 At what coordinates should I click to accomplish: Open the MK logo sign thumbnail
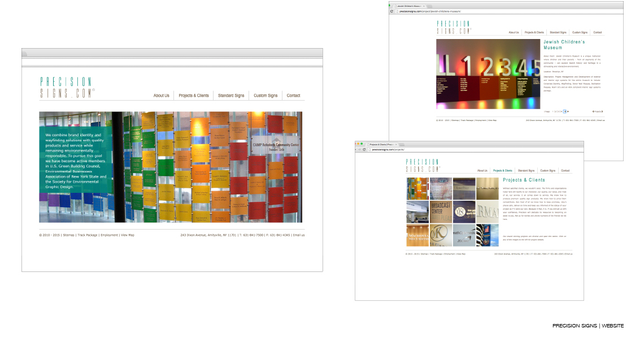tap(441, 235)
